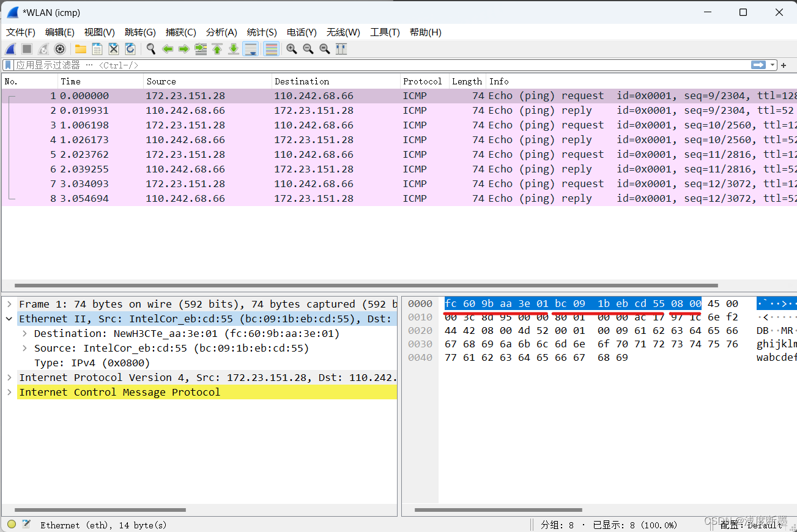
Task: Expand the Destination NewH3CTe node
Action: click(x=24, y=333)
